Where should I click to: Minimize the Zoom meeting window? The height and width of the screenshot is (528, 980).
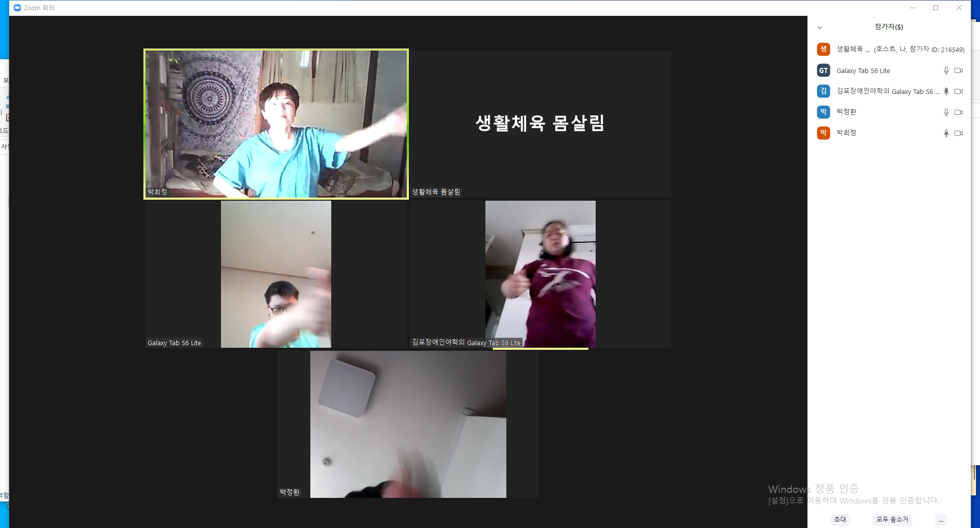click(x=913, y=8)
